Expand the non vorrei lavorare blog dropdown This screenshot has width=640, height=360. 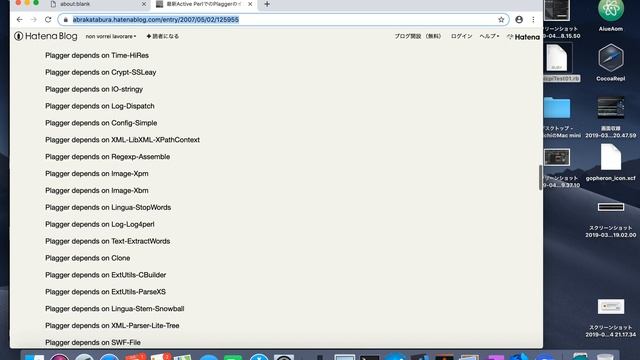pos(111,36)
